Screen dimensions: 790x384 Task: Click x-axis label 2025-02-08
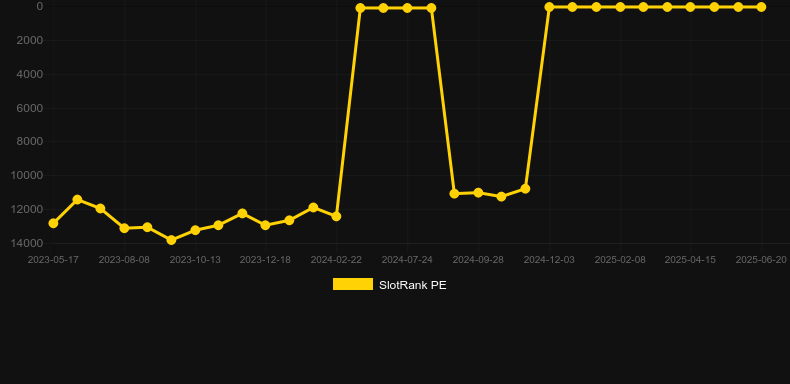pos(620,260)
